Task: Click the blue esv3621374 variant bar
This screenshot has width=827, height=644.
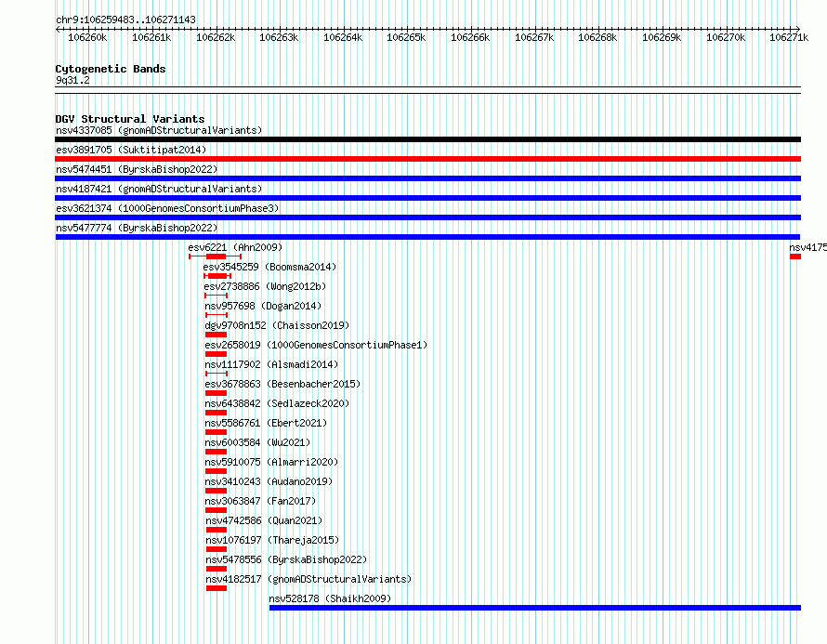Action: pos(427,217)
